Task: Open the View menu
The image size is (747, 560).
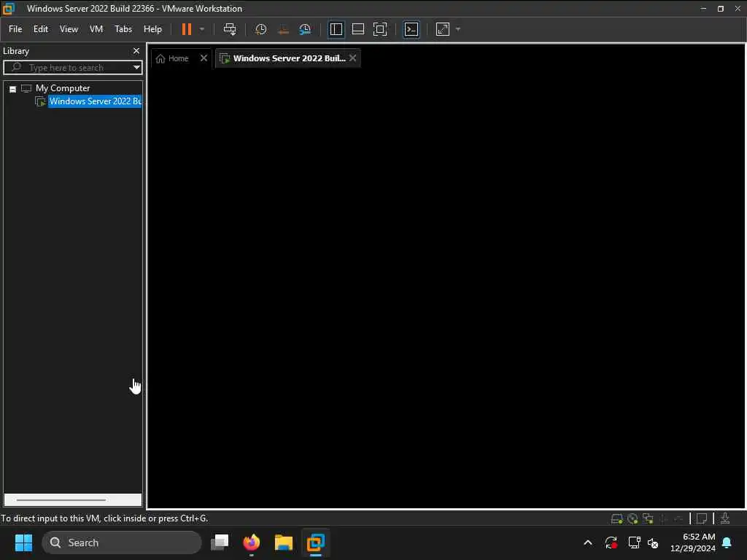Action: (x=69, y=29)
